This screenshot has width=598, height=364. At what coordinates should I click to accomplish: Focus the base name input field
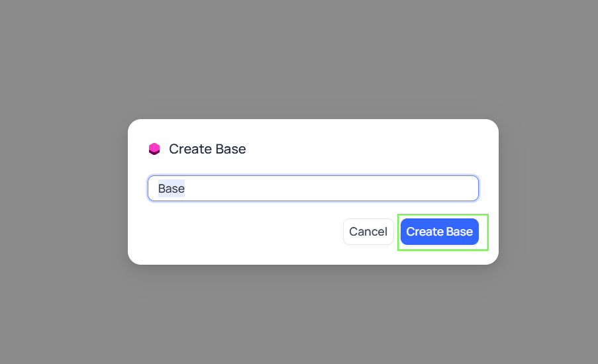[313, 189]
